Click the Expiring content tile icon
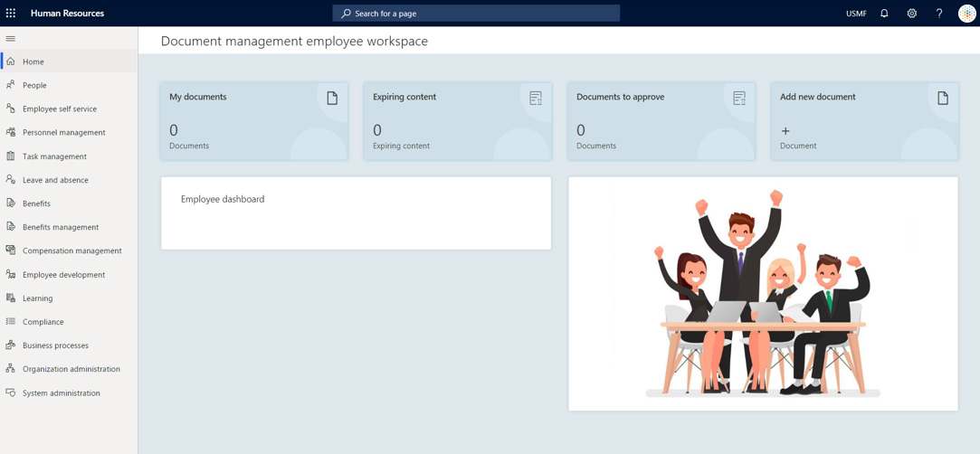 tap(536, 98)
